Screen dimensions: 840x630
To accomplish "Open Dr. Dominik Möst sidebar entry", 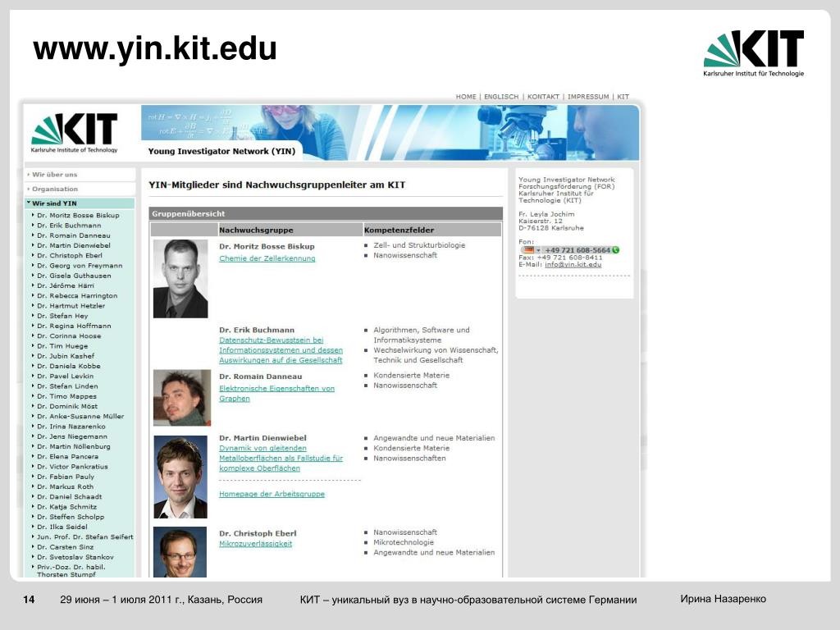I will coord(67,406).
